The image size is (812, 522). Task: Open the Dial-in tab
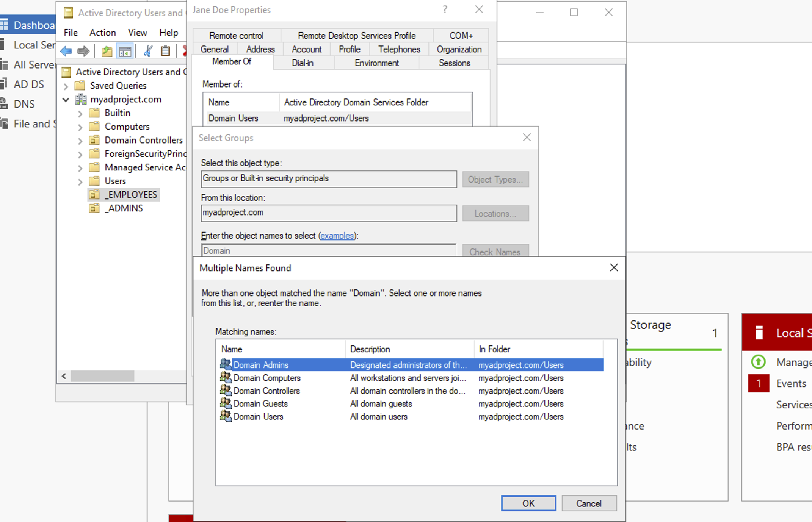tap(303, 63)
